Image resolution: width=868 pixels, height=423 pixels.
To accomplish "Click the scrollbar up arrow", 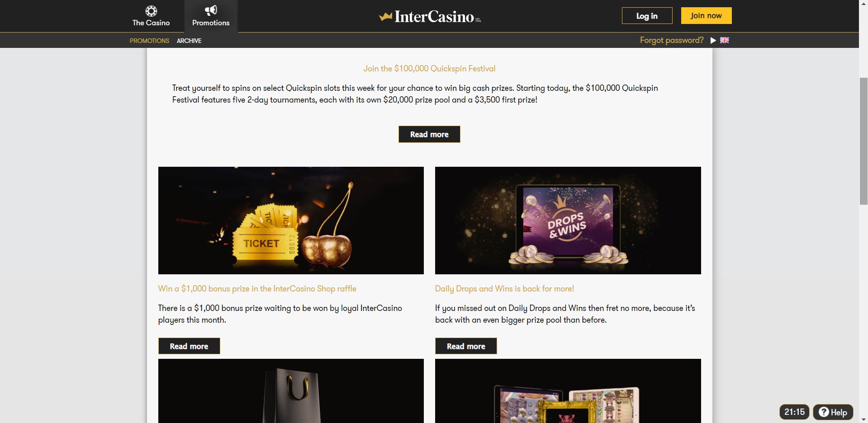I will coord(863,4).
